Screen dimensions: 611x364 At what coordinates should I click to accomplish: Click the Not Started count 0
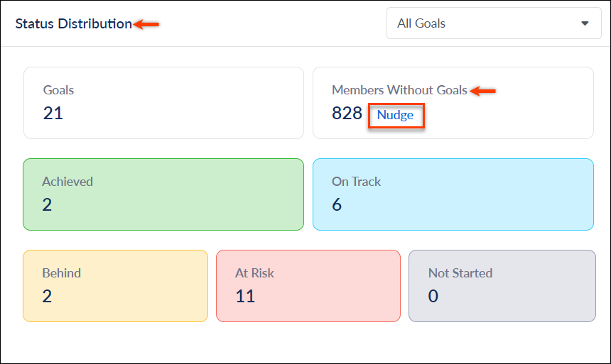[433, 297]
